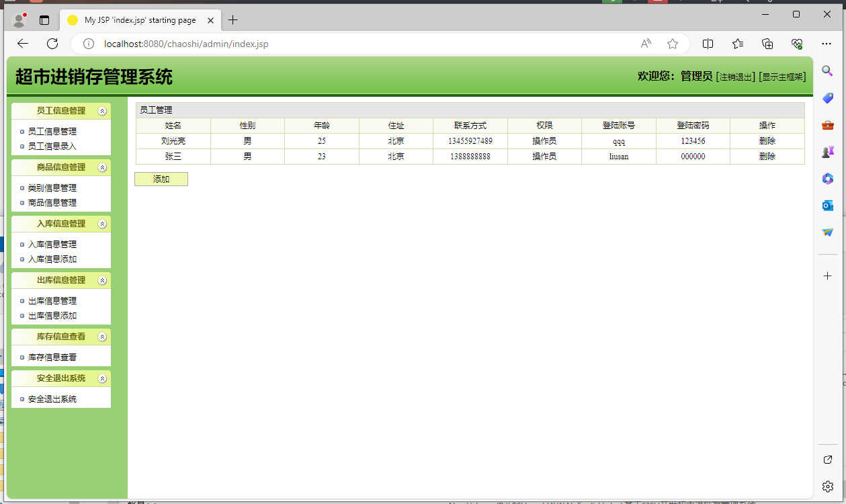This screenshot has height=504, width=846.
Task: Collapse the 商品信息管理 section
Action: click(102, 167)
